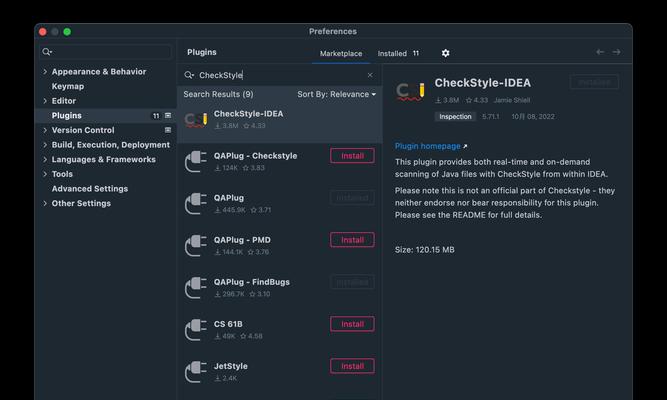Select Advanced Settings in the tree
Screen dimensions: 667x400
[x=90, y=189]
